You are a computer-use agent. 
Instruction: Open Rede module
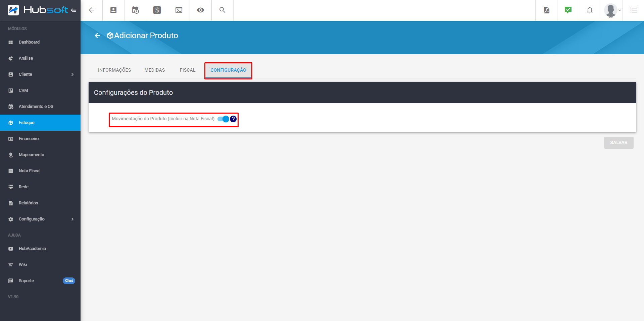click(40, 187)
